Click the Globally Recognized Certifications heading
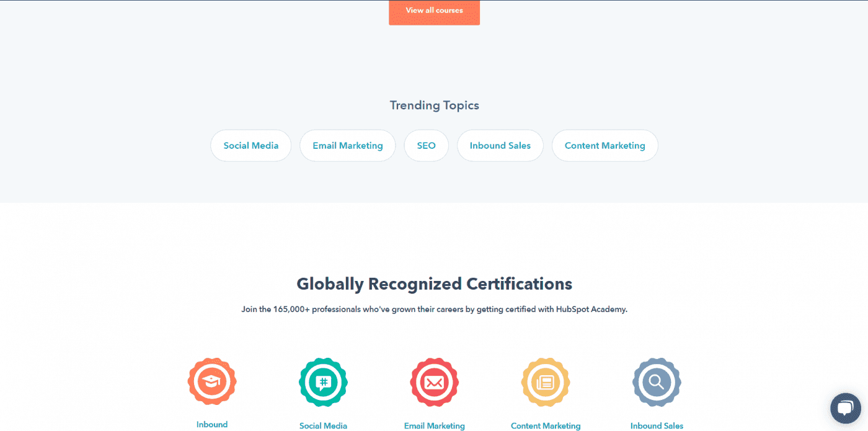This screenshot has width=868, height=431. [434, 284]
